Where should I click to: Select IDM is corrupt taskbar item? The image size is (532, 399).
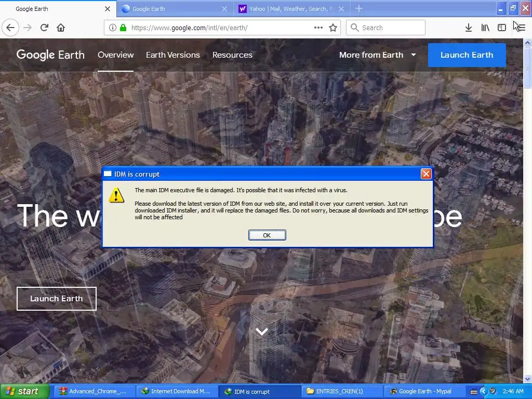[x=260, y=392]
